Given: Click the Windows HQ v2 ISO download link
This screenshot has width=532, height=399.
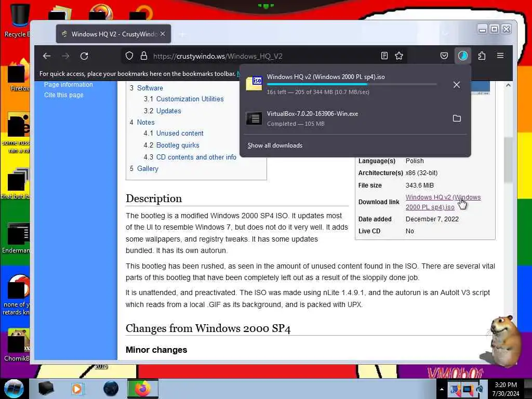Looking at the screenshot, I should (443, 202).
